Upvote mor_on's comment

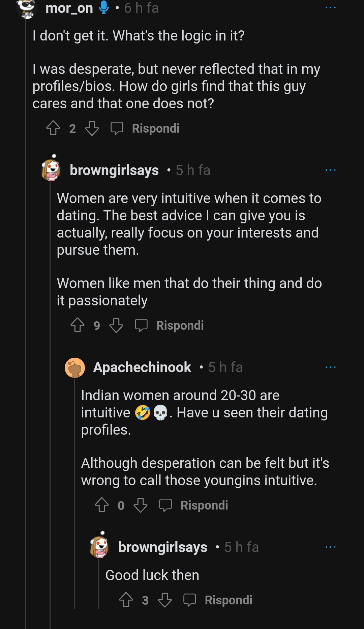coord(53,128)
